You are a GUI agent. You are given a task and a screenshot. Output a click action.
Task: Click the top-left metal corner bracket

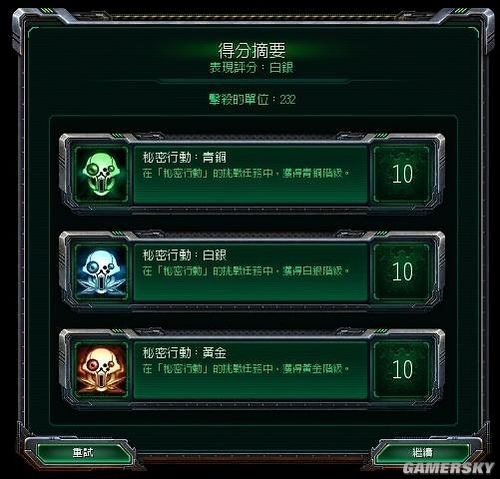[x=32, y=27]
